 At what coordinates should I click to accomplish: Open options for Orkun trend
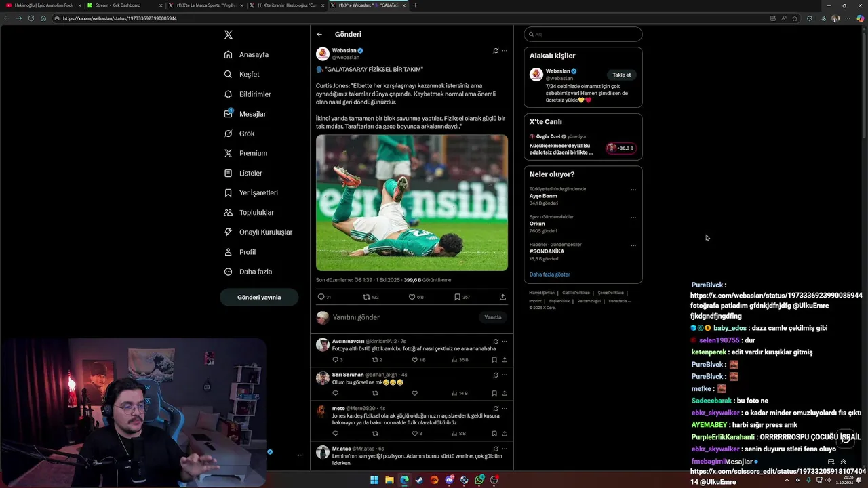633,218
